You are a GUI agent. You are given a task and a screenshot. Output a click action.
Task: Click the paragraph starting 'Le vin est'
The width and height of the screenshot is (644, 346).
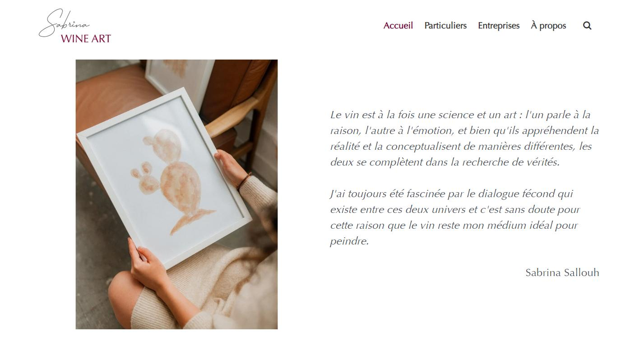[x=464, y=138]
